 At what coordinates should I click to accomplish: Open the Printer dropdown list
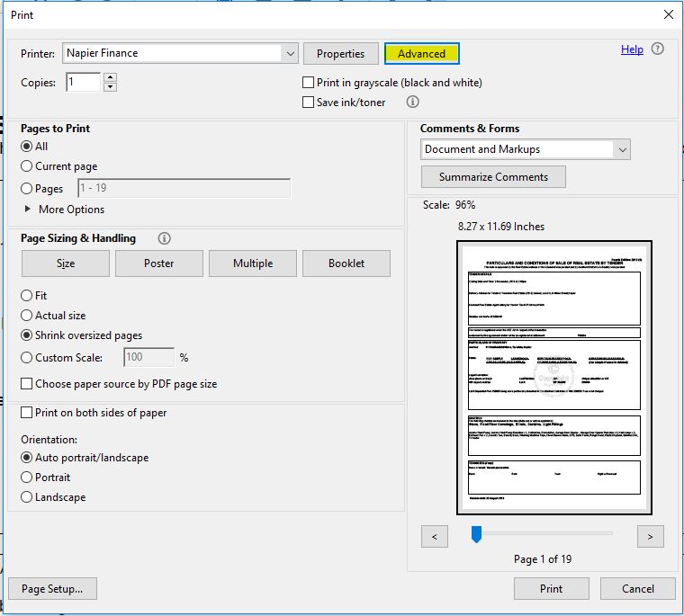(x=290, y=54)
